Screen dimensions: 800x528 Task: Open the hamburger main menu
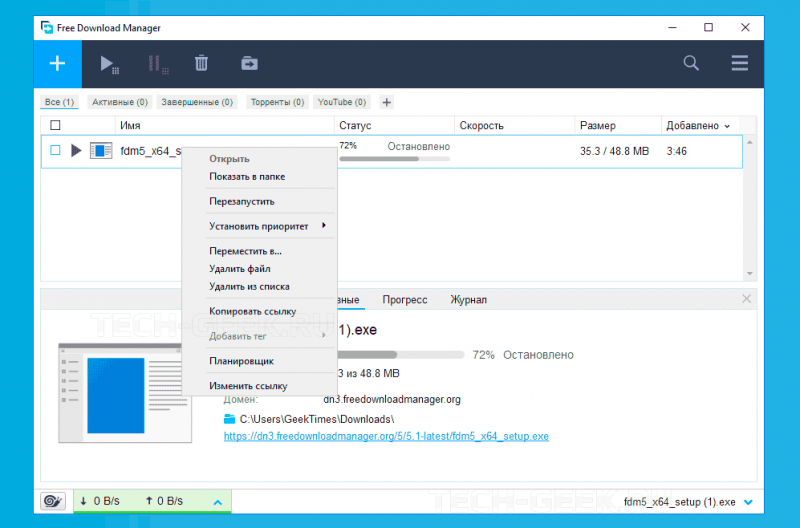tap(739, 63)
